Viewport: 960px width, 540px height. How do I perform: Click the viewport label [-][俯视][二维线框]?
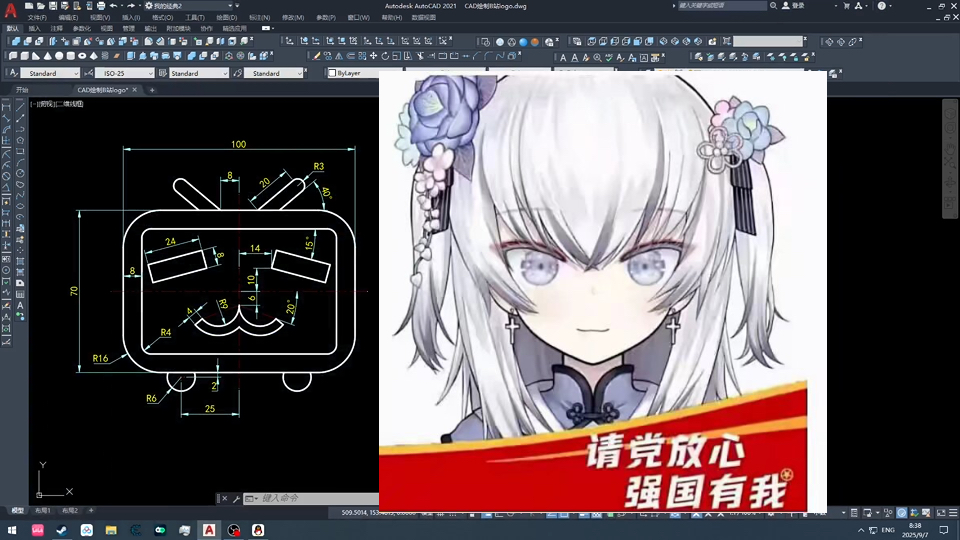pyautogui.click(x=59, y=104)
